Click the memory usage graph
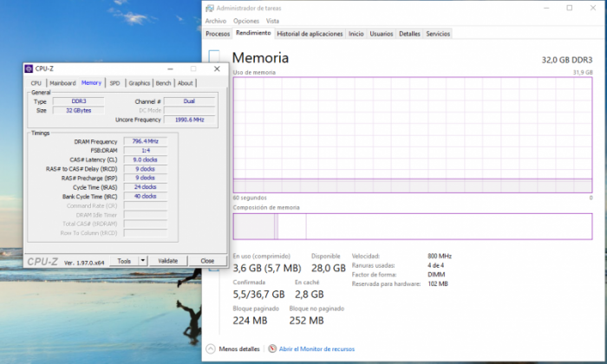Viewport: 607px width, 364px height. pyautogui.click(x=413, y=135)
